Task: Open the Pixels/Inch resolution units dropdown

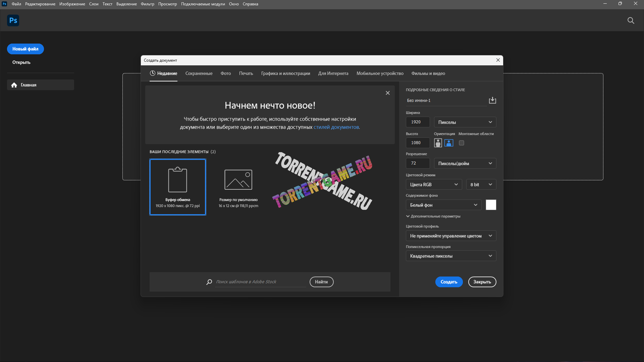Action: coord(465,163)
